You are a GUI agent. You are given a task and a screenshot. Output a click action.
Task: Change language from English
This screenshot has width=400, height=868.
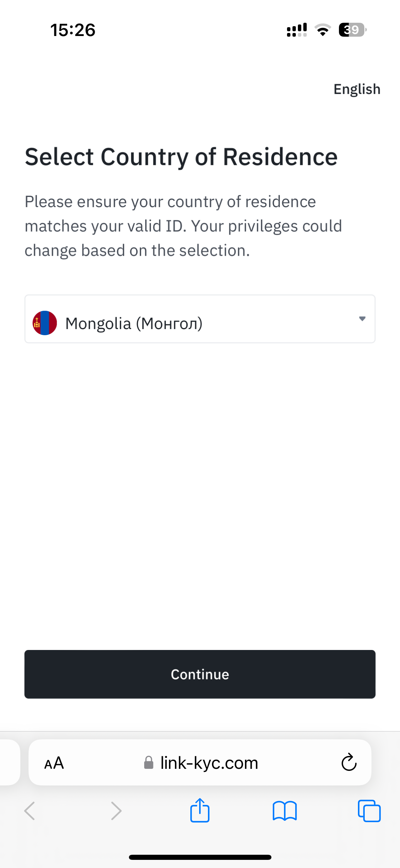tap(357, 89)
